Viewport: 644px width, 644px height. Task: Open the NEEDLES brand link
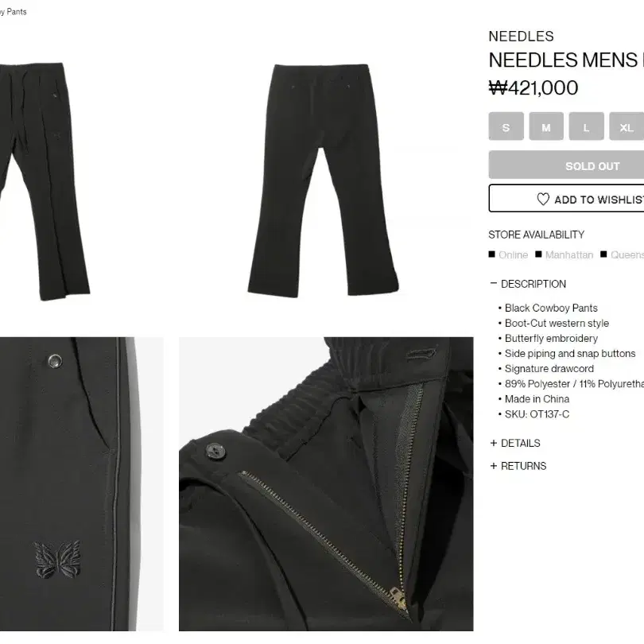click(521, 36)
